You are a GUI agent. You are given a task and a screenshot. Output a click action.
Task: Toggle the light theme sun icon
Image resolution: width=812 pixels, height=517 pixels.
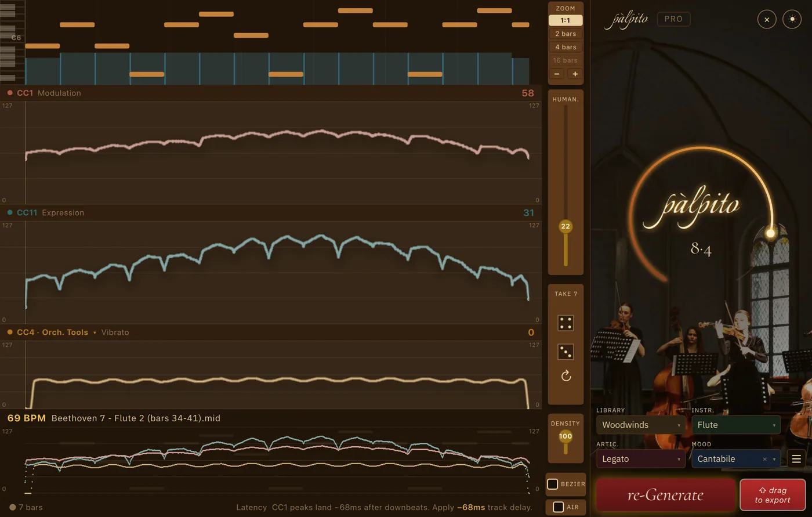click(x=792, y=19)
